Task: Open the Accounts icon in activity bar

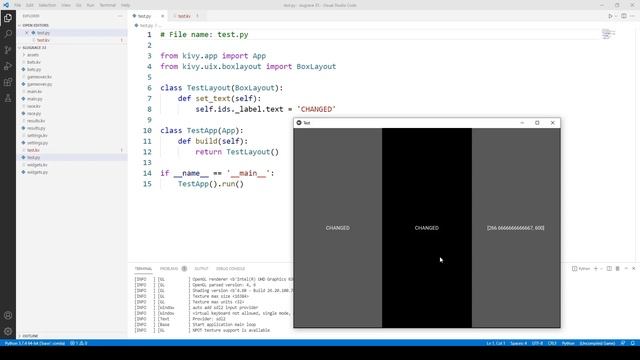Action: pyautogui.click(x=8, y=315)
